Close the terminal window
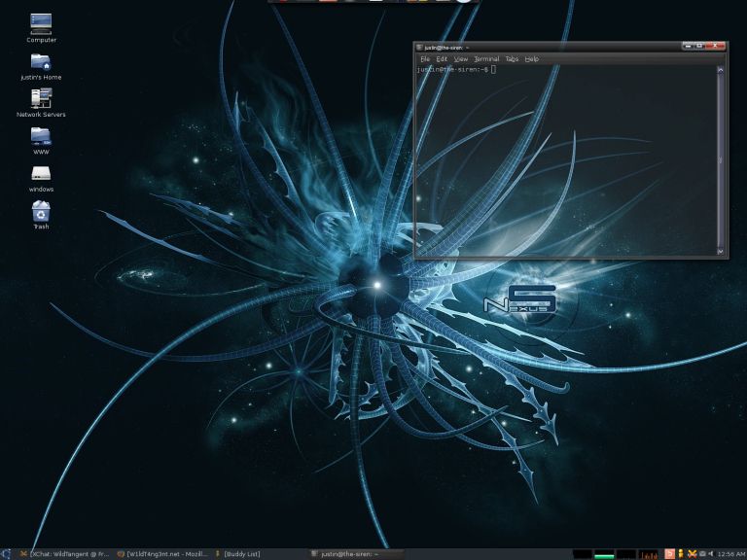The image size is (747, 560). point(715,46)
